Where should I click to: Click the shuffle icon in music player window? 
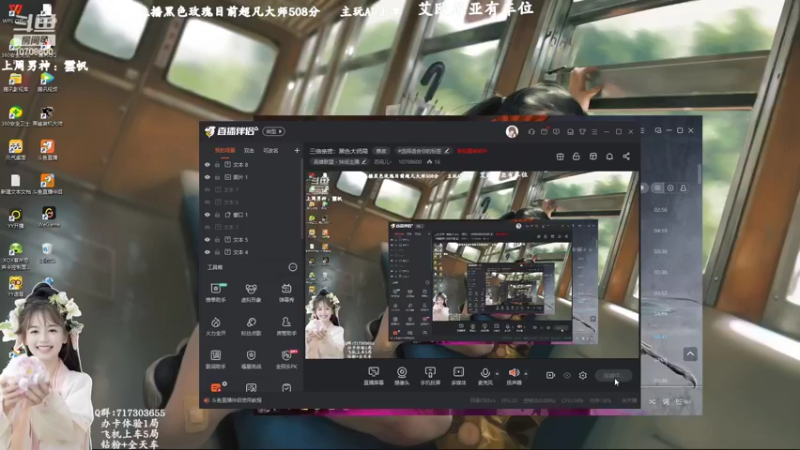click(652, 402)
